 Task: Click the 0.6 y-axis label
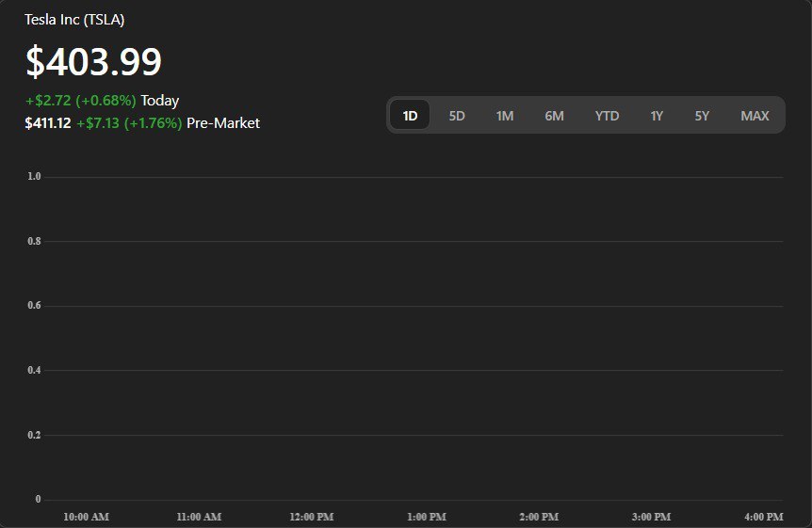click(x=34, y=305)
